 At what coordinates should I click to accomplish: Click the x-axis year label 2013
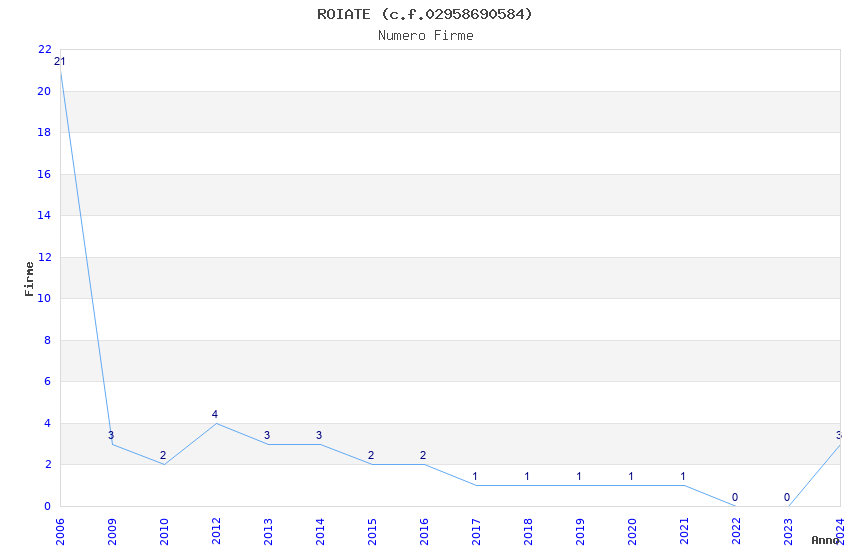click(x=268, y=531)
